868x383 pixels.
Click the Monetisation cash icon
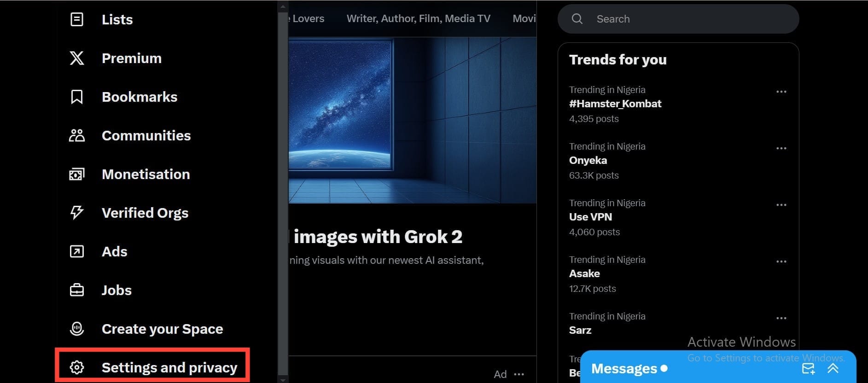click(76, 174)
